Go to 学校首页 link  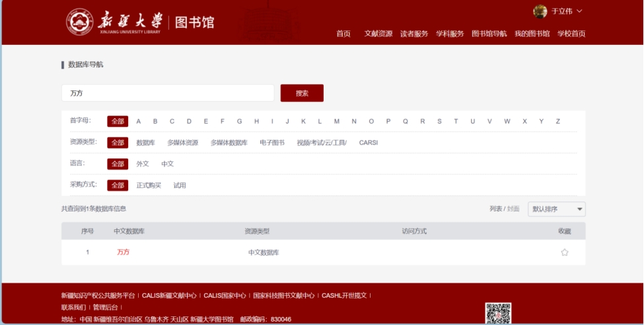click(x=571, y=34)
